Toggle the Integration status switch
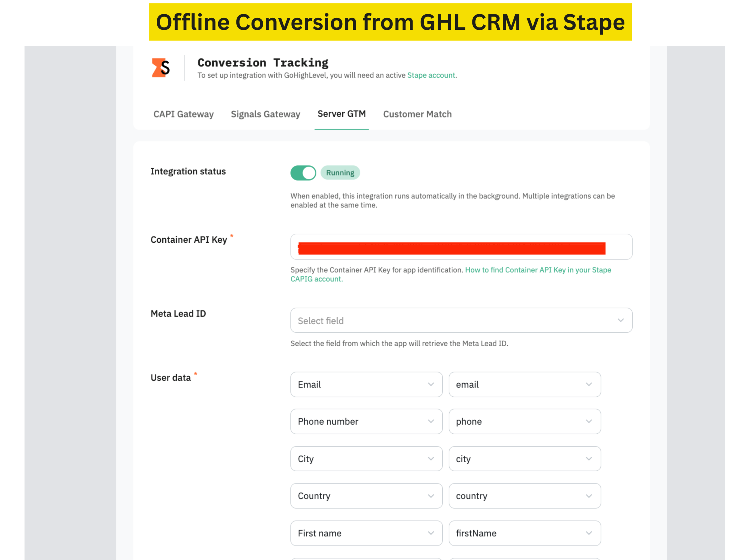 [x=303, y=173]
